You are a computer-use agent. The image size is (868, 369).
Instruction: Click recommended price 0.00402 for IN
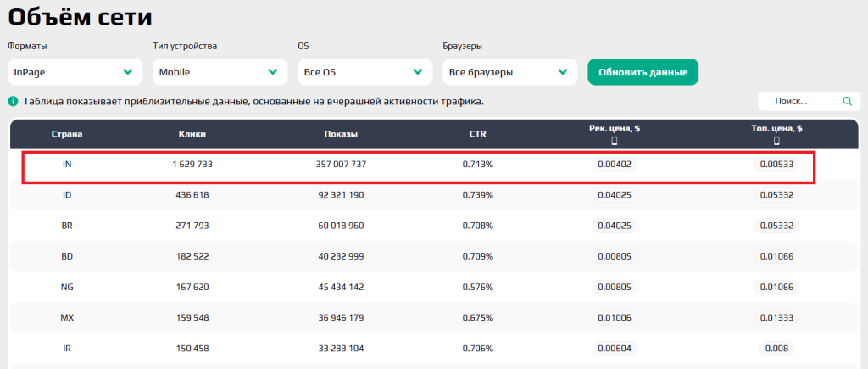(x=615, y=164)
